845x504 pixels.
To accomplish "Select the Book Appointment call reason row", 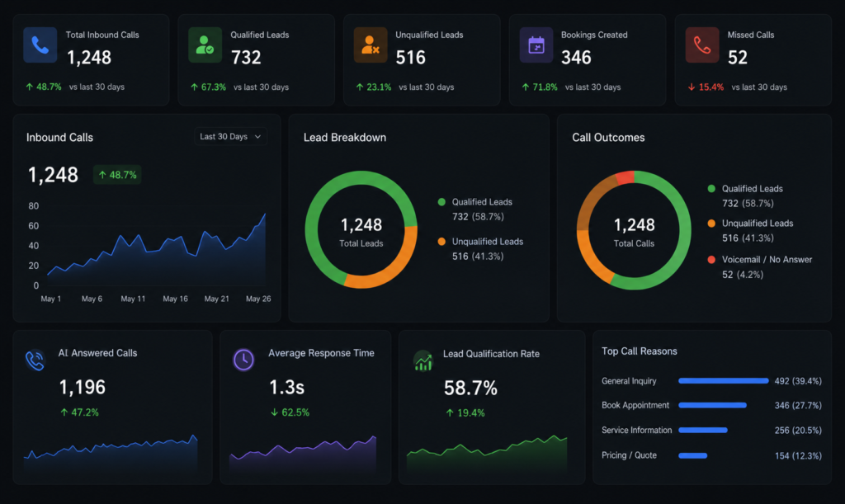I will (x=711, y=405).
